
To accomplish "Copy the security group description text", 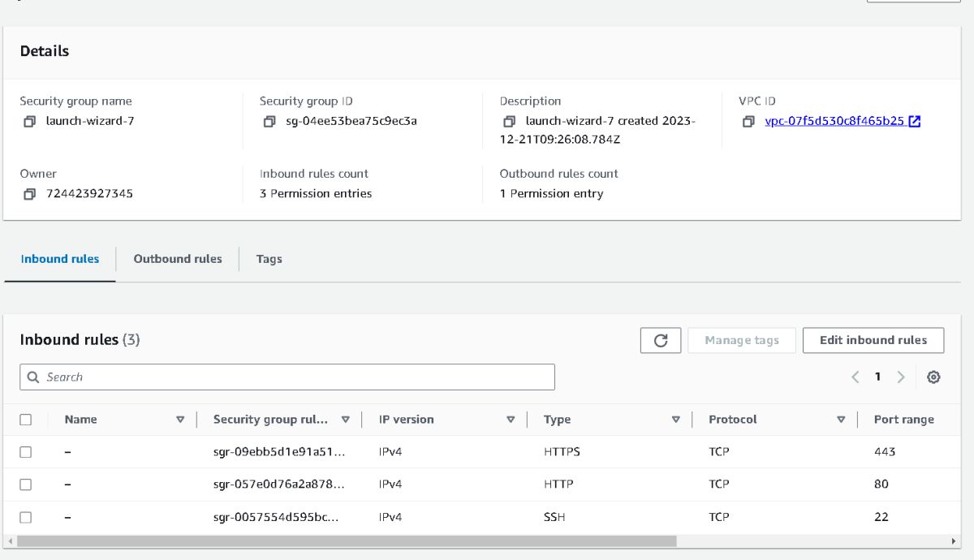I will pyautogui.click(x=509, y=122).
